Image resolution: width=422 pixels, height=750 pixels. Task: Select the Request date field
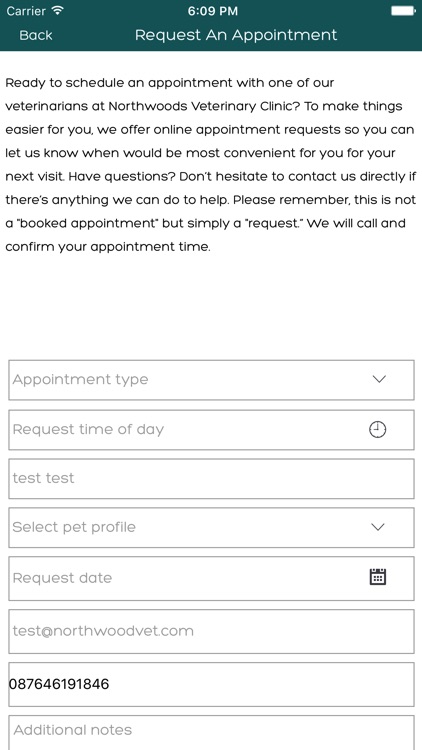[x=211, y=578]
